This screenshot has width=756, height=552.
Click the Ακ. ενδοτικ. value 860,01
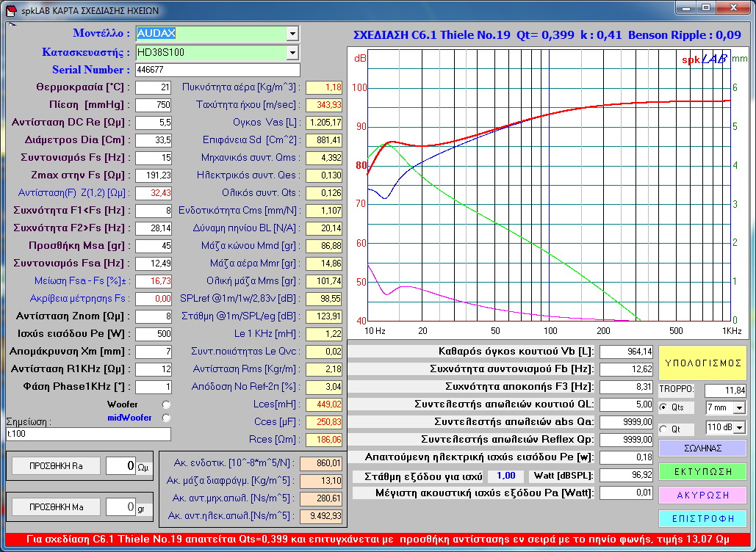click(x=321, y=463)
